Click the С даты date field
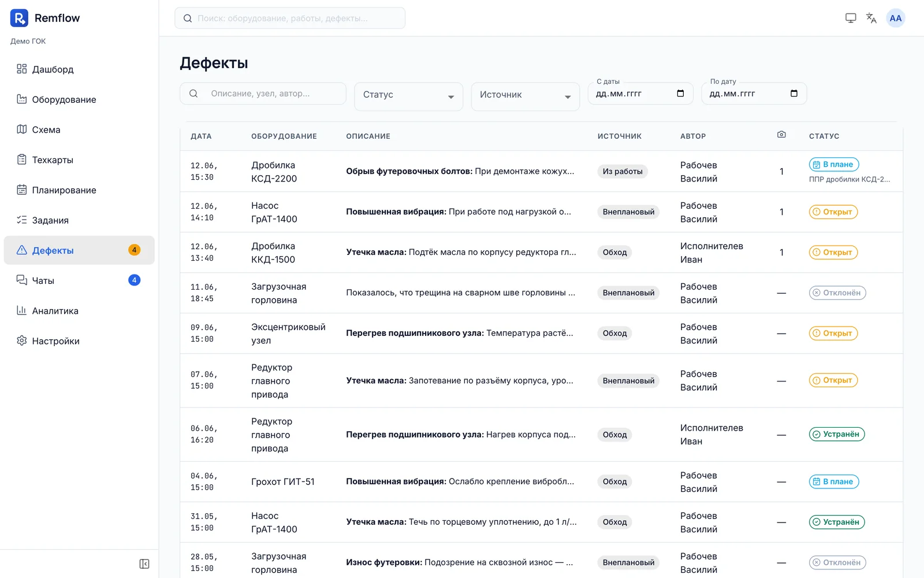This screenshot has height=578, width=924. click(x=640, y=93)
